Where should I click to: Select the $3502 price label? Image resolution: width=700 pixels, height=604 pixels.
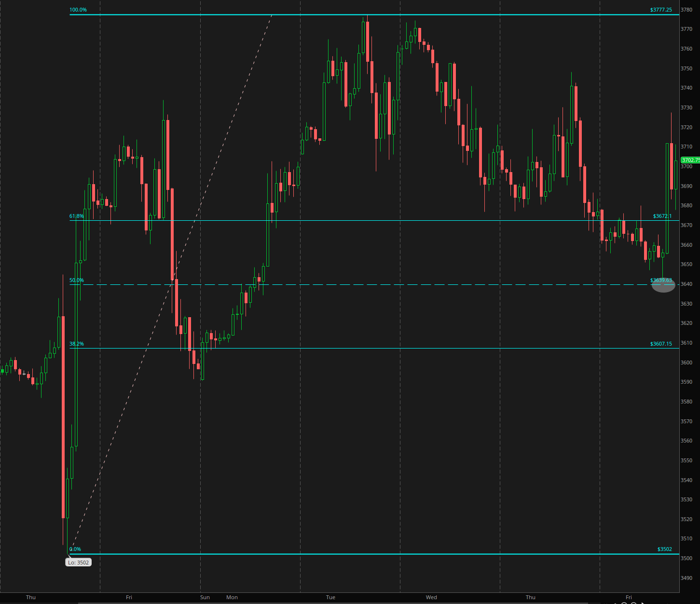click(665, 549)
